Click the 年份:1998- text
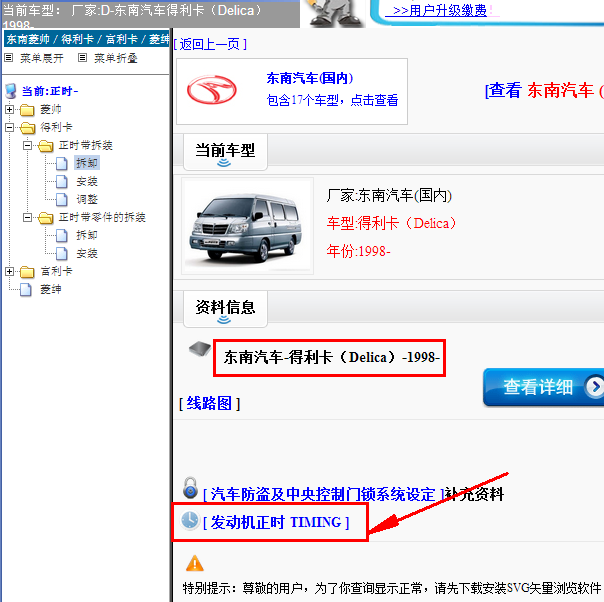604x602 pixels. pyautogui.click(x=358, y=251)
